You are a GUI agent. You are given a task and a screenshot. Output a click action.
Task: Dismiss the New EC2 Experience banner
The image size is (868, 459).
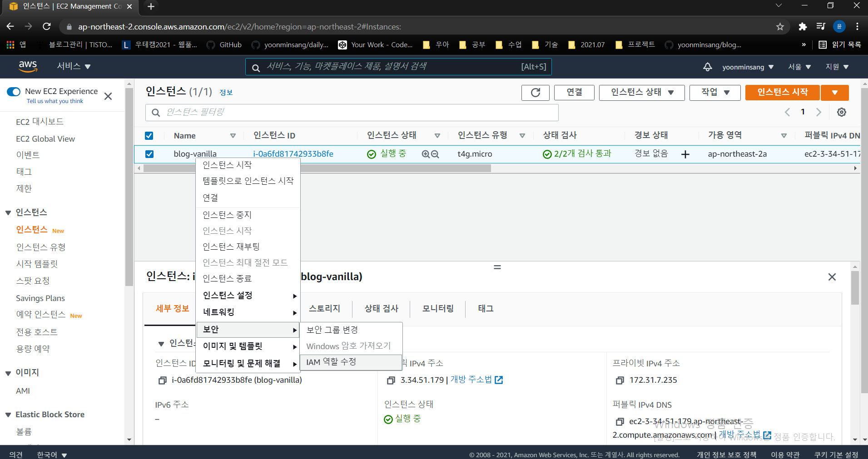[108, 96]
